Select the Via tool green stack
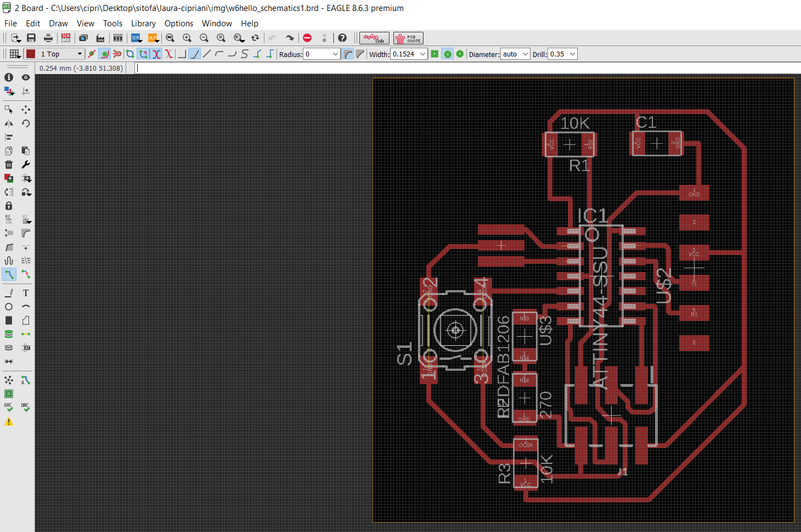This screenshot has height=532, width=801. (x=9, y=334)
